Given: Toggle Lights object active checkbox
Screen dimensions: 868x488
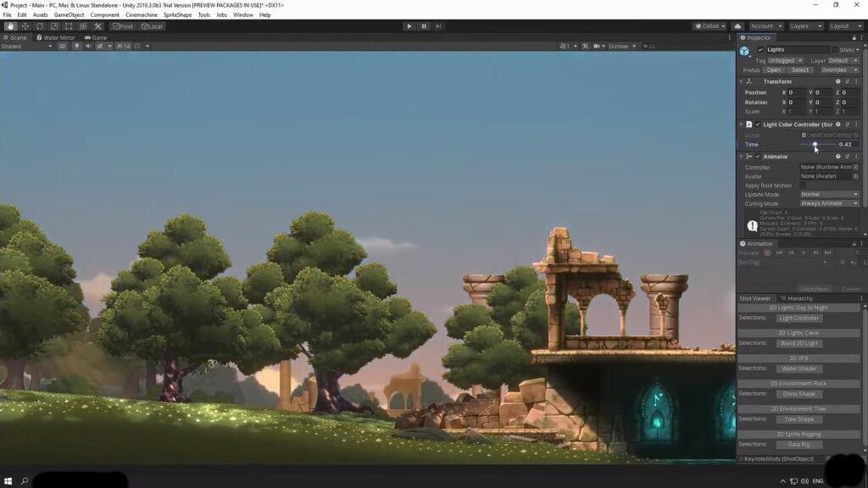Looking at the screenshot, I should tap(760, 50).
